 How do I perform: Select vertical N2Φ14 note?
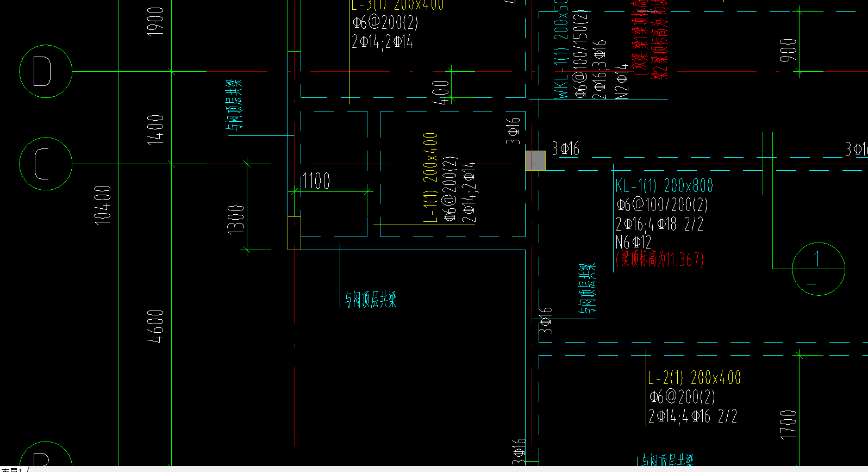pyautogui.click(x=622, y=81)
